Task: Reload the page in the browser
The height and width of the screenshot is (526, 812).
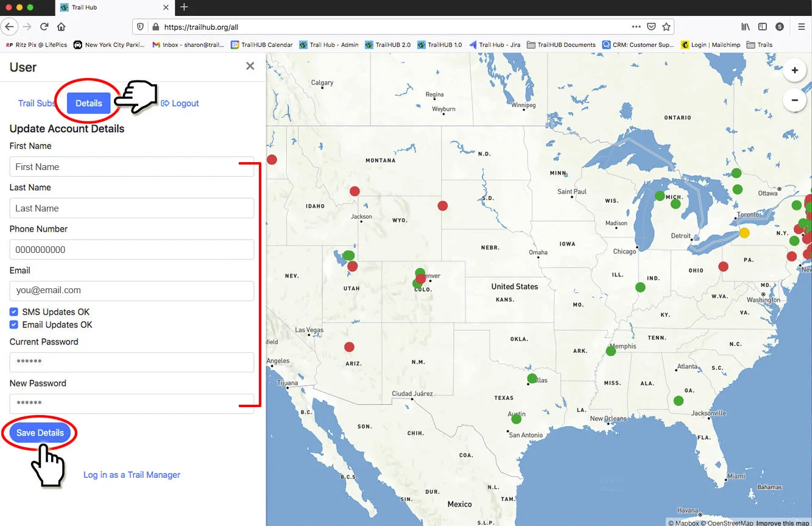Action: [x=44, y=27]
